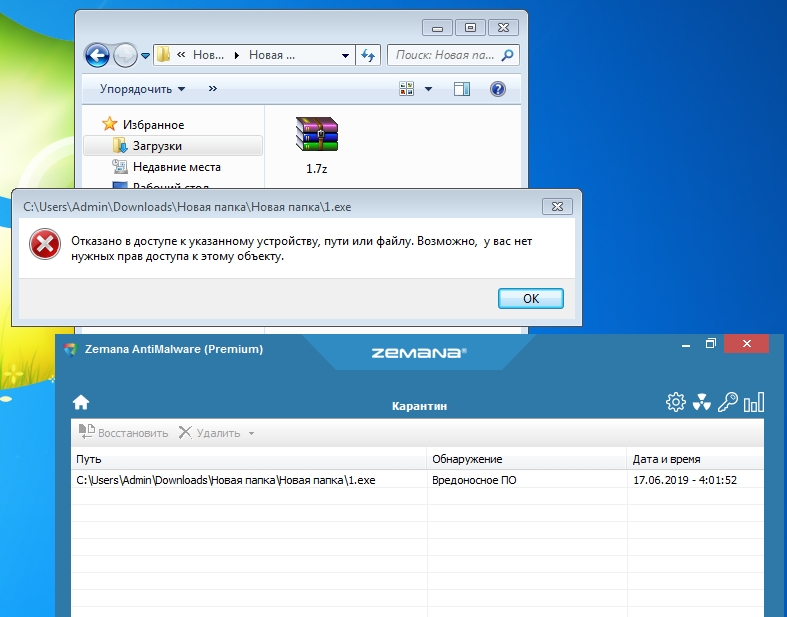Expand the breadcrumb arrow between the two Нов... folders
Viewport: 787px width, 617px height.
click(237, 55)
